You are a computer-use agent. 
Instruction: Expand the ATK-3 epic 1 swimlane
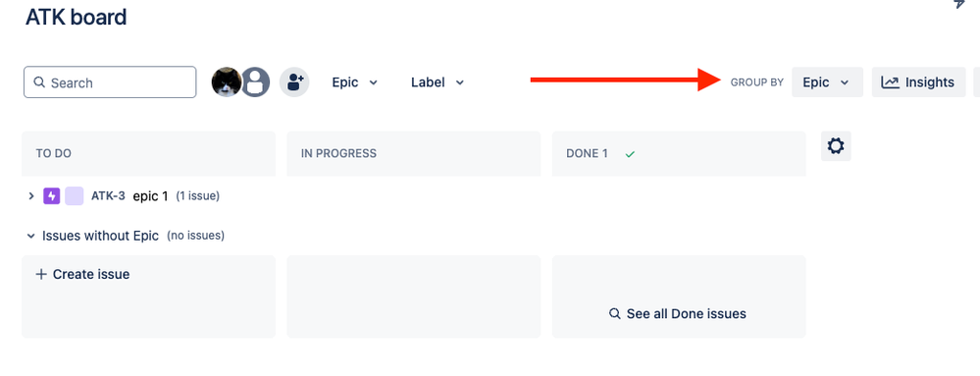point(31,195)
